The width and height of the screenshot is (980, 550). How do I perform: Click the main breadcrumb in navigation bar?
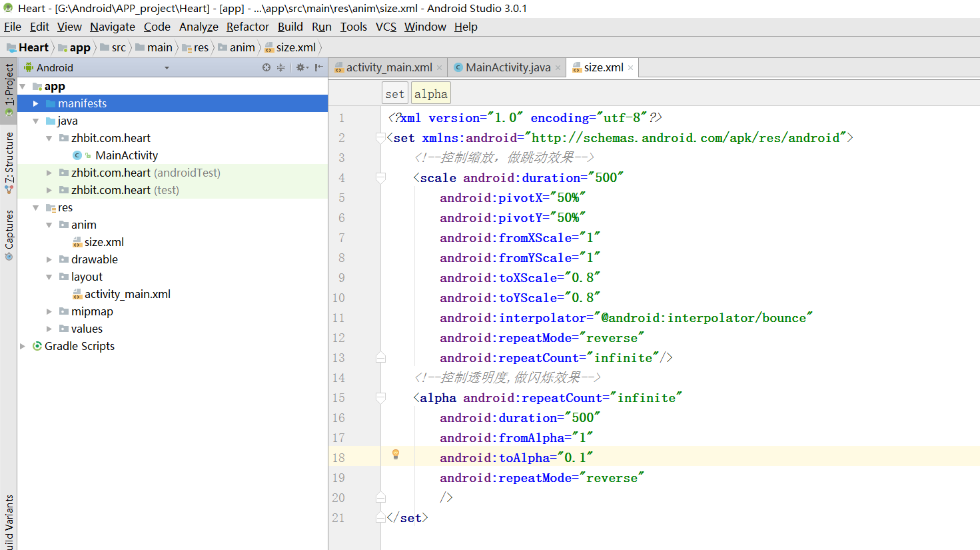[x=154, y=47]
